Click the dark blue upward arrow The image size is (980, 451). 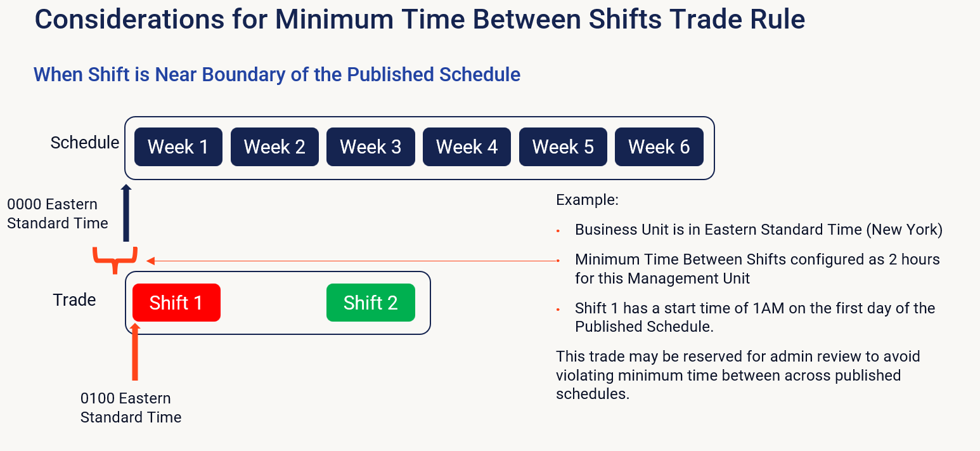126,212
